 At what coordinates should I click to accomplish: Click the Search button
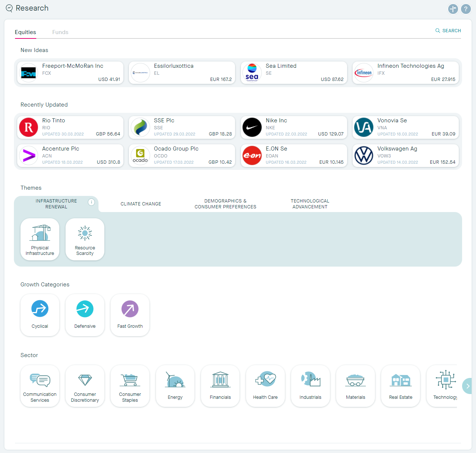click(448, 31)
